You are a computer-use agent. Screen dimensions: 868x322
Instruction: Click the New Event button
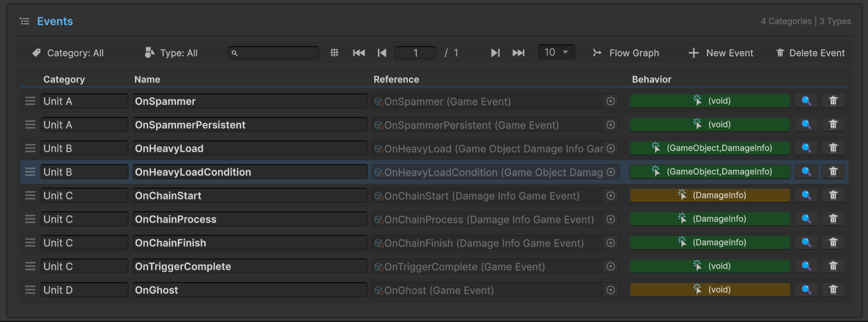721,53
